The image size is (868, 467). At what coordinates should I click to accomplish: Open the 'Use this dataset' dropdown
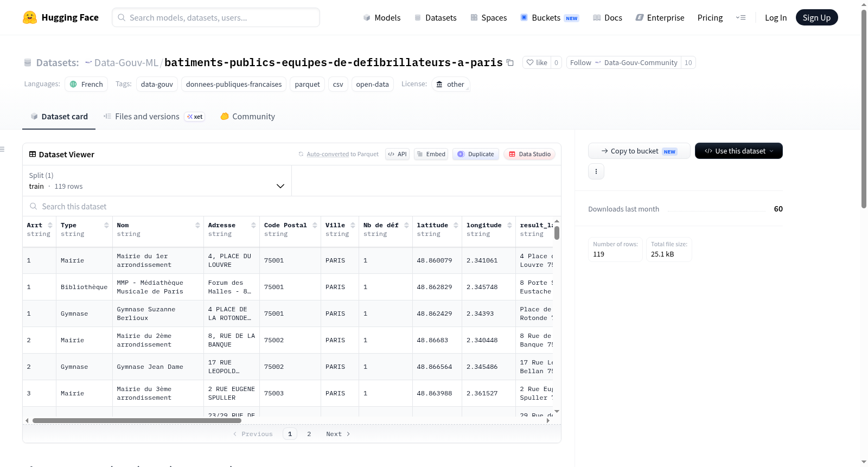point(739,151)
